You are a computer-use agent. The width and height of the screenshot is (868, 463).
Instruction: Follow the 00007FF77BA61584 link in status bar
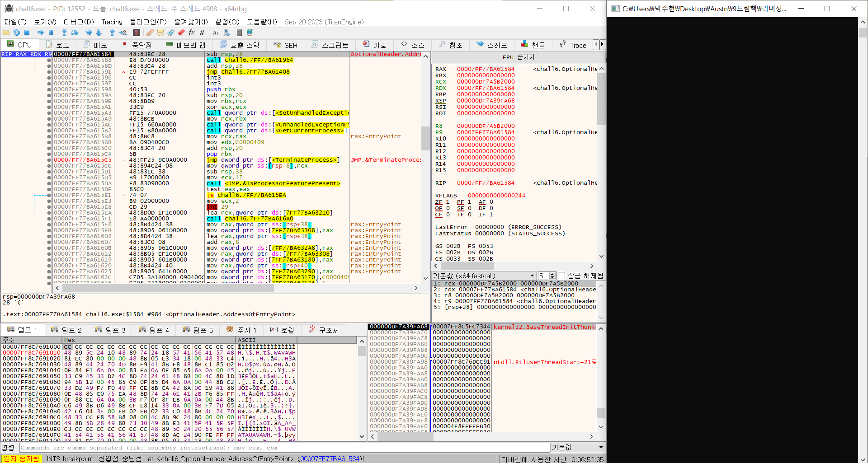coord(330,459)
